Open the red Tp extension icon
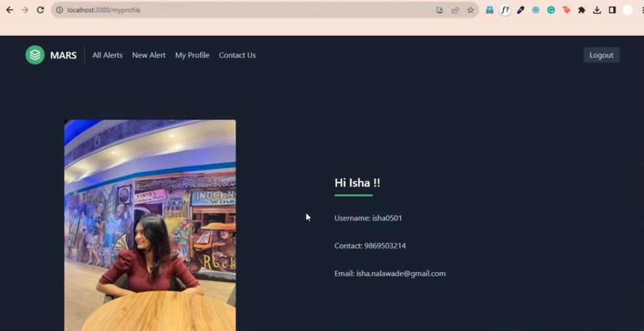The height and width of the screenshot is (331, 644). (x=567, y=10)
